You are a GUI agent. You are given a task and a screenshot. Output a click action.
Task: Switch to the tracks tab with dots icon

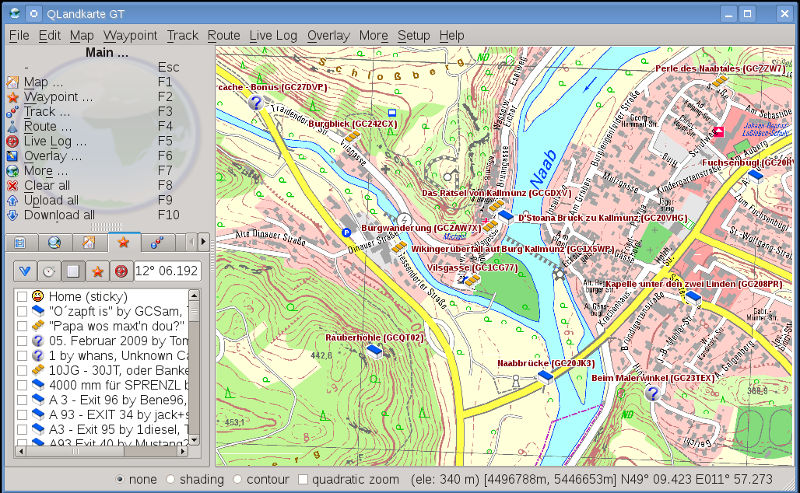pos(157,243)
